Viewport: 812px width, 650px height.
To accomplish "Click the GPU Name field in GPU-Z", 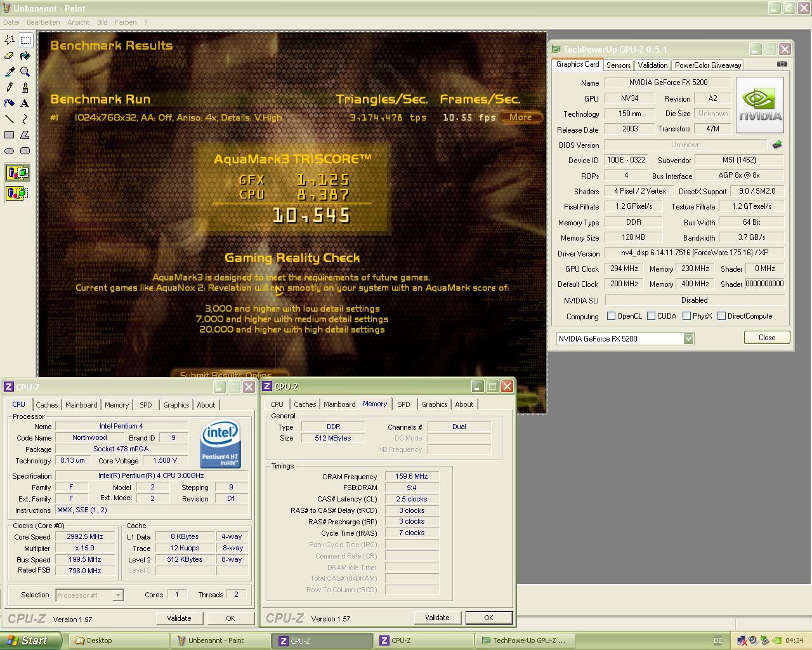I will coord(668,83).
